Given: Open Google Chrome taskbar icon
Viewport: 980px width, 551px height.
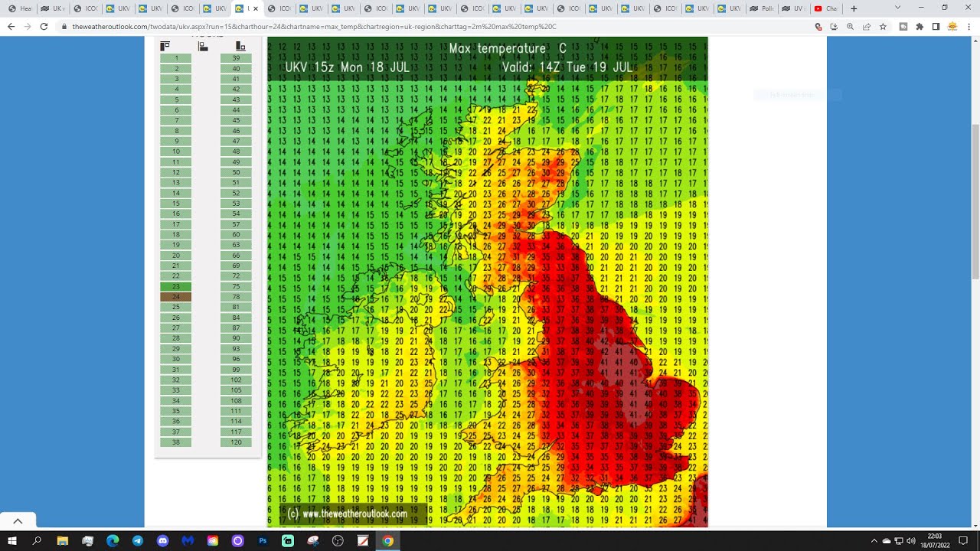Looking at the screenshot, I should point(388,541).
